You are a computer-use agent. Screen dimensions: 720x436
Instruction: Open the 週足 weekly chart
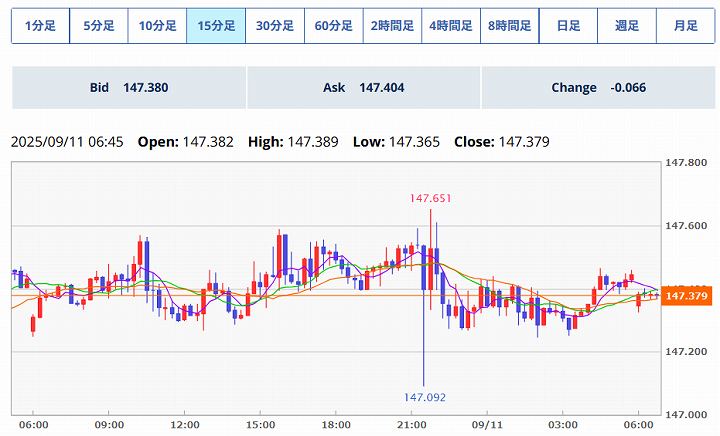627,26
